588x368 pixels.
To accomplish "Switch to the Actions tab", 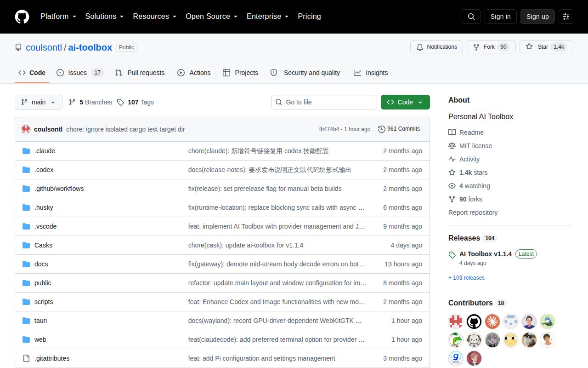I will pos(194,73).
